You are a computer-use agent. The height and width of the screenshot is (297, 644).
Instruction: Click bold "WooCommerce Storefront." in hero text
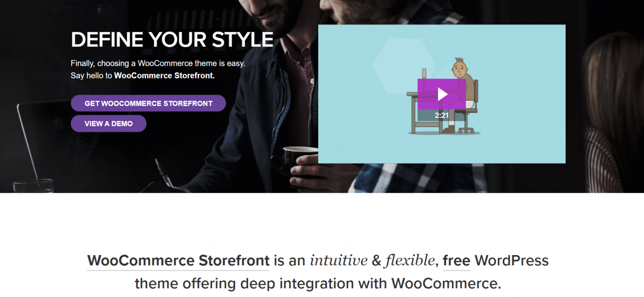coord(164,76)
